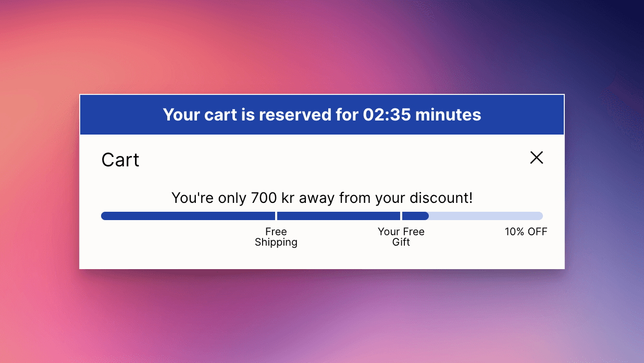Click the progress bar's right rounded end
644x363 pixels.
tap(539, 215)
